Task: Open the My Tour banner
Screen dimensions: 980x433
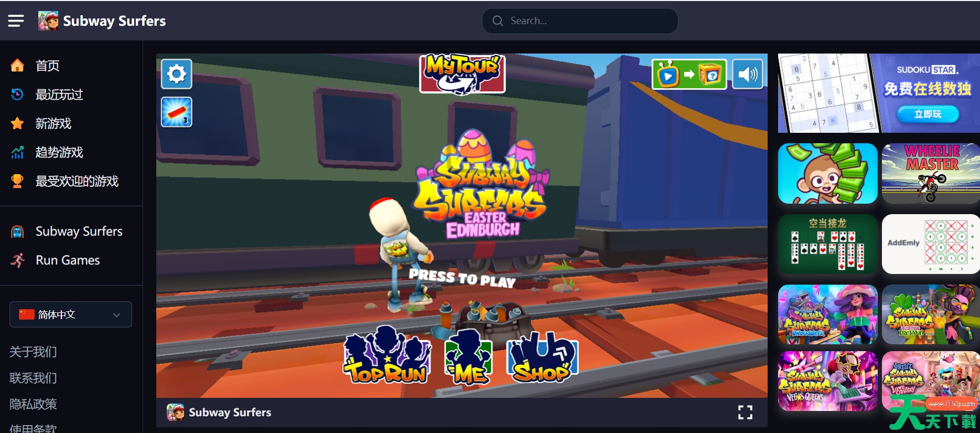Action: (x=462, y=73)
